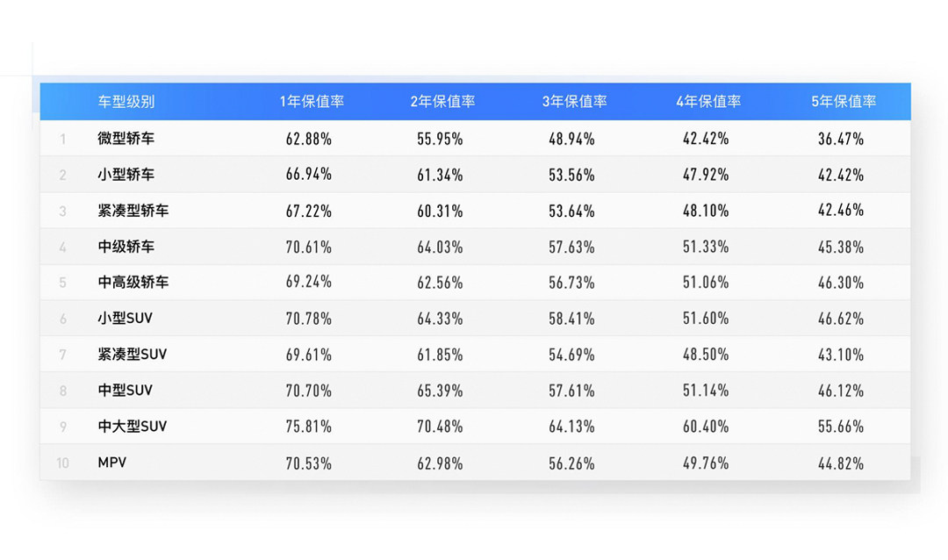Click the 中级轿车 row label
This screenshot has height=560, width=948.
(x=126, y=247)
